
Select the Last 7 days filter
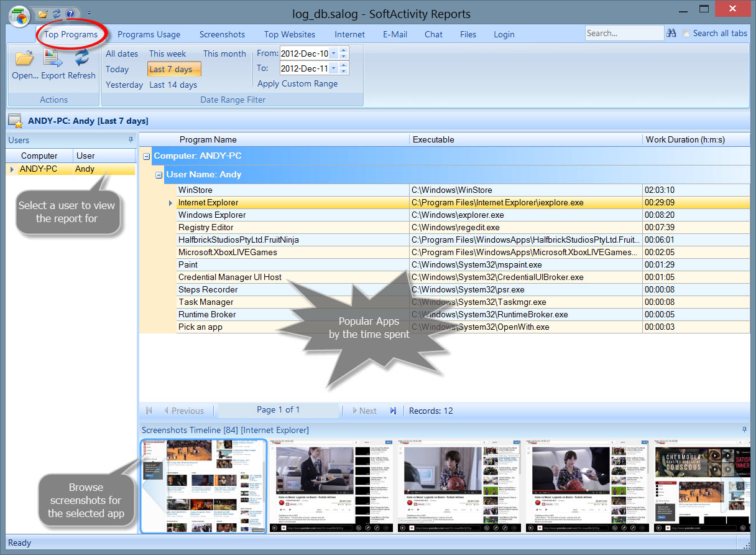click(174, 69)
